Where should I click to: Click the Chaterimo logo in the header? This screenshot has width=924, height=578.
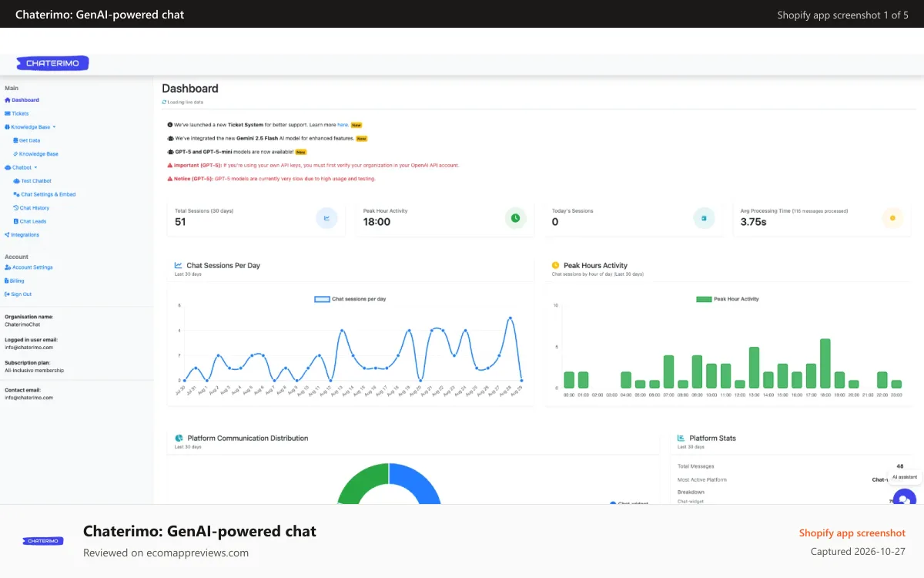pyautogui.click(x=53, y=63)
